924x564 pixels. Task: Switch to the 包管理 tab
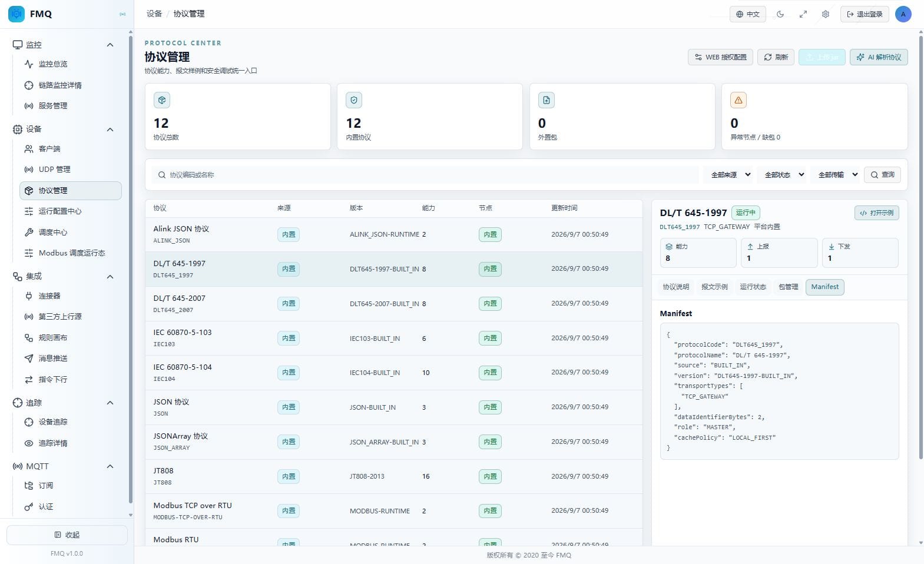click(x=788, y=287)
